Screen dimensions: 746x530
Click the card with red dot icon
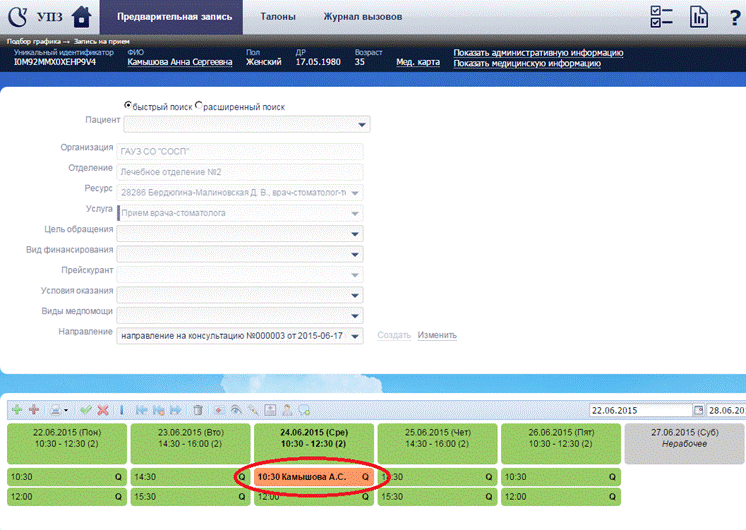pyautogui.click(x=219, y=410)
